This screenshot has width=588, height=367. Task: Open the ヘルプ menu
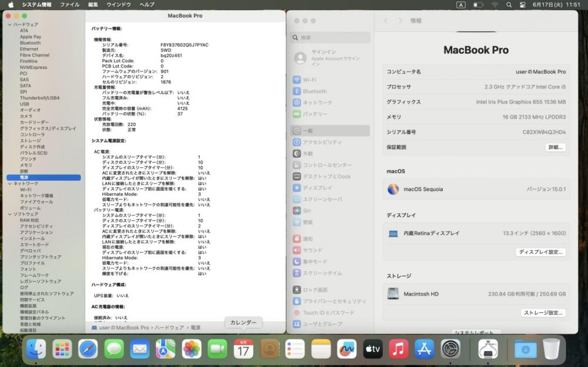146,5
